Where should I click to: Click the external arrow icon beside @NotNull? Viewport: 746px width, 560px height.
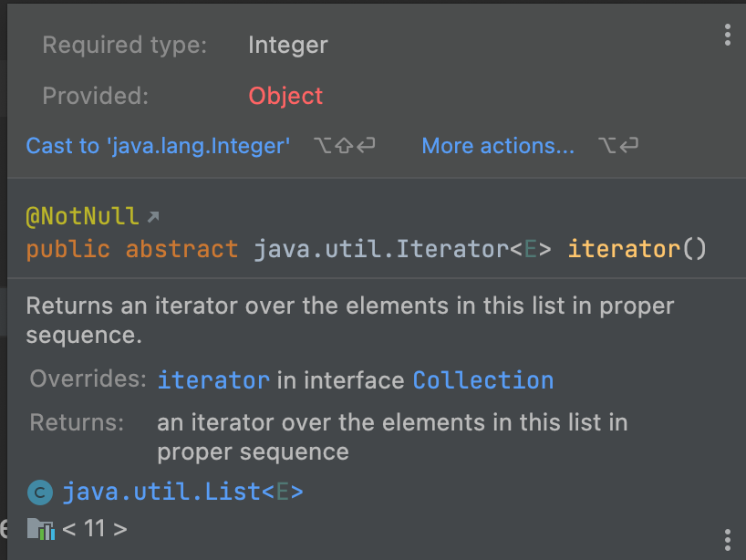click(x=153, y=217)
